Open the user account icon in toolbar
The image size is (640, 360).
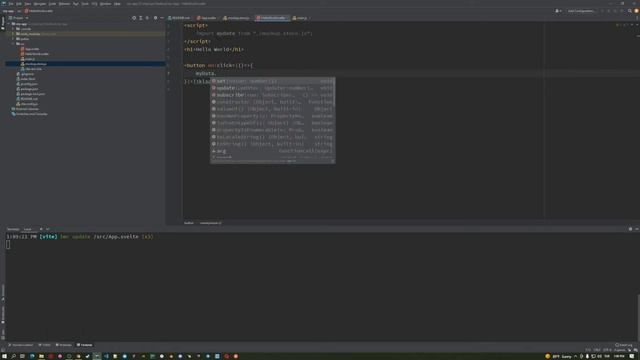[x=558, y=11]
